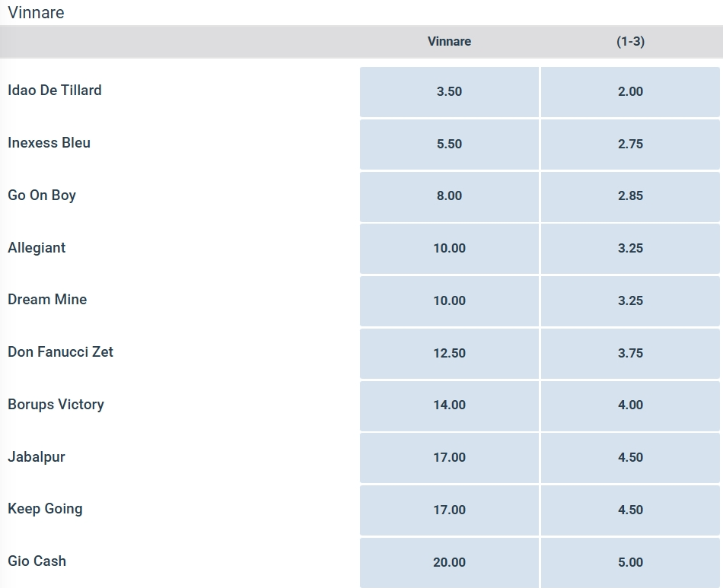The width and height of the screenshot is (723, 588).
Task: Click the horse name Idao De Tillard
Action: click(54, 91)
